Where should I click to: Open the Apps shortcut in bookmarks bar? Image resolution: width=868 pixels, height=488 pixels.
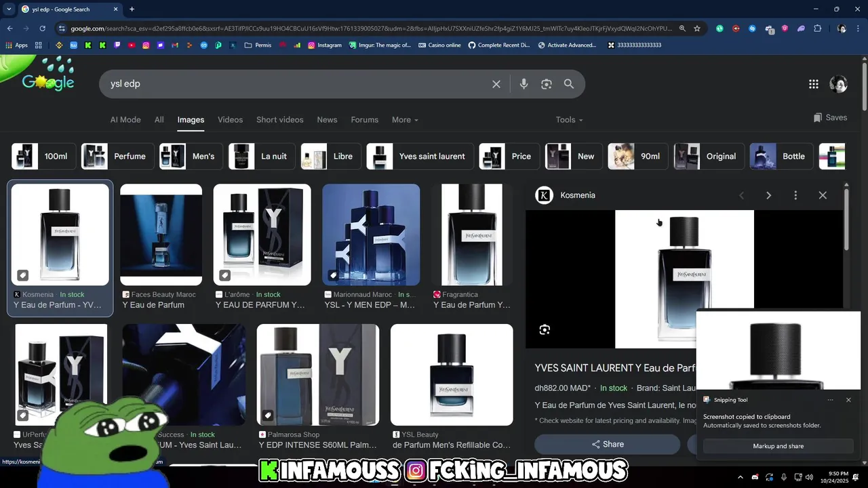tap(17, 45)
